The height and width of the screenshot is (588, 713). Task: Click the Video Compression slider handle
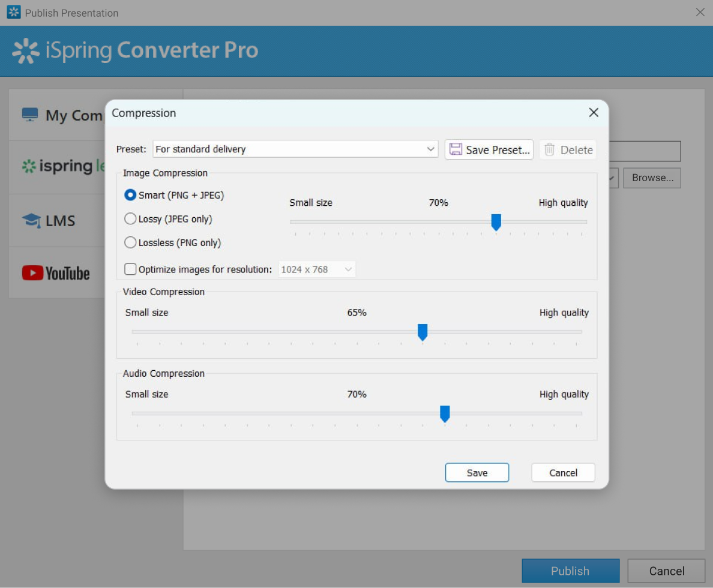coord(423,332)
